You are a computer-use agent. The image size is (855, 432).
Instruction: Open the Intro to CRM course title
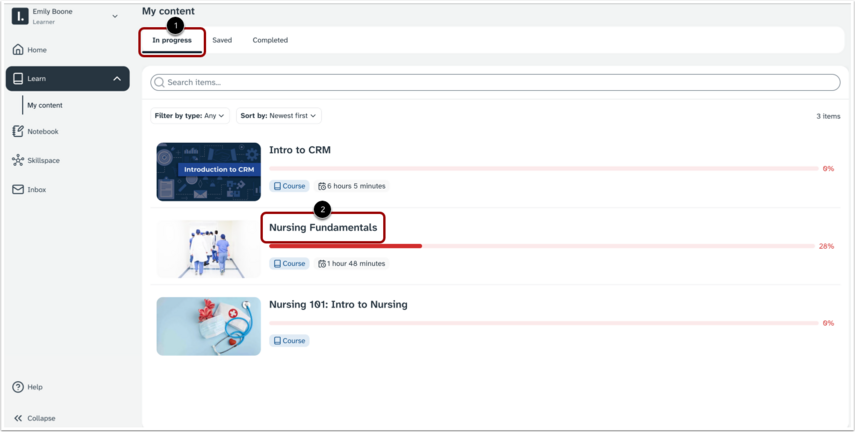click(x=300, y=150)
